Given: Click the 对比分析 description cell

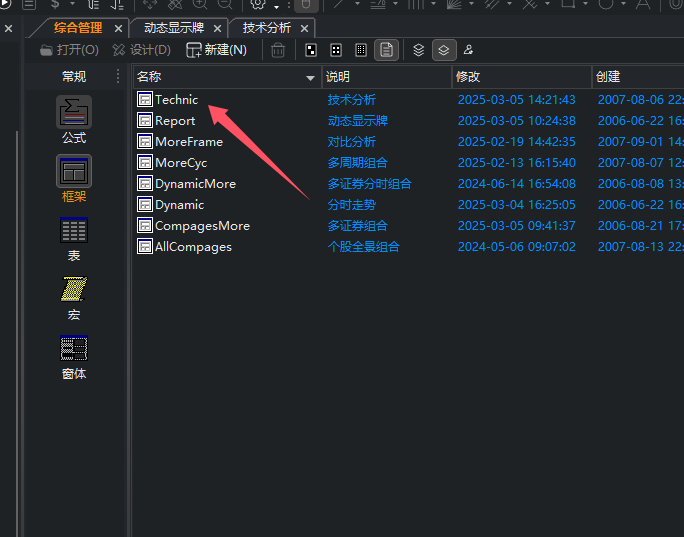Looking at the screenshot, I should coord(352,141).
